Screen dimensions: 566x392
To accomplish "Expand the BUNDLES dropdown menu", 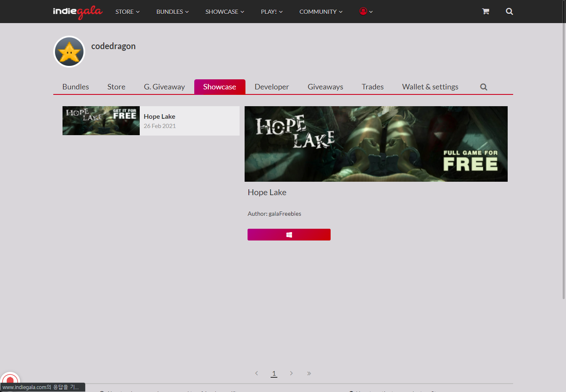I will (x=172, y=12).
